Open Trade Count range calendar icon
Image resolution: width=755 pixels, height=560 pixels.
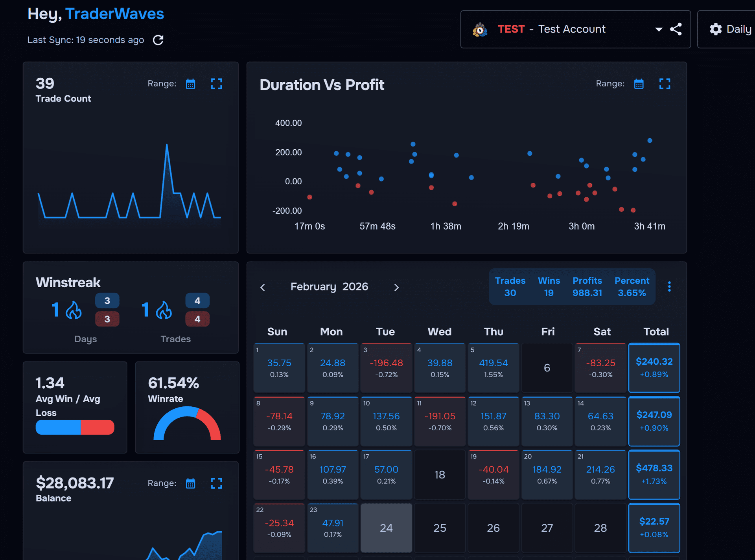pos(190,84)
